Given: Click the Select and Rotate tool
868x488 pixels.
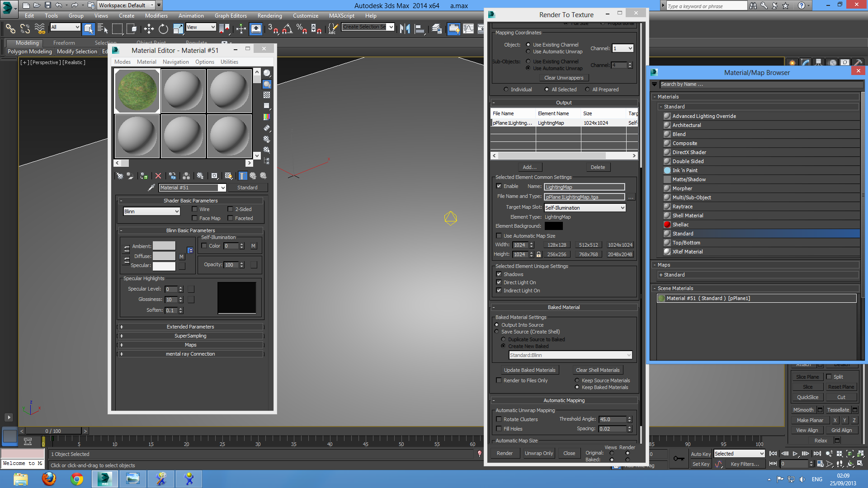Looking at the screenshot, I should click(x=163, y=29).
